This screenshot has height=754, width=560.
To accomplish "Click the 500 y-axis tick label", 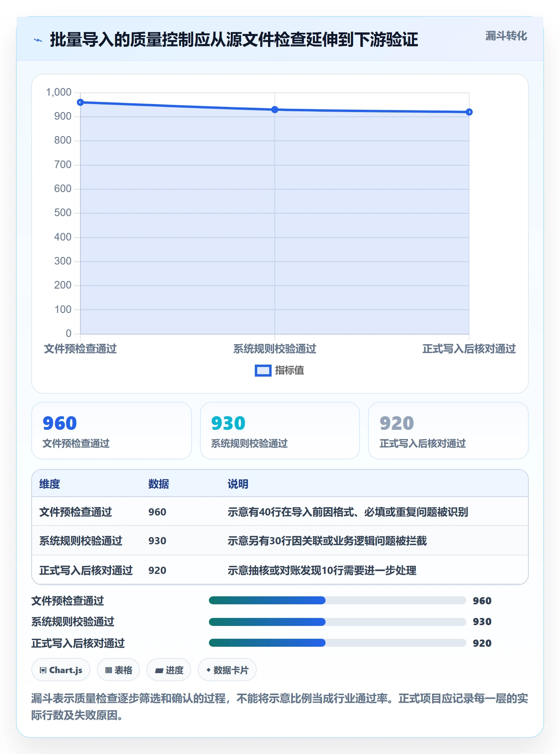I will click(63, 213).
